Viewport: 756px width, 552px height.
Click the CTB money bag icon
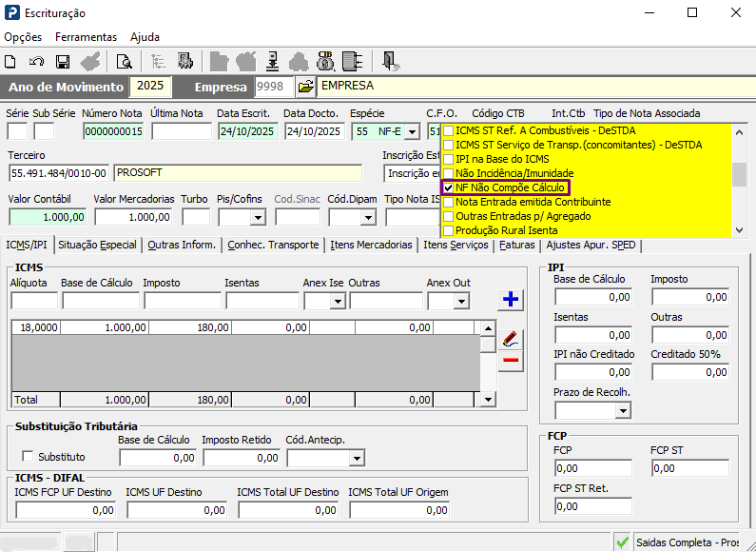[x=325, y=62]
